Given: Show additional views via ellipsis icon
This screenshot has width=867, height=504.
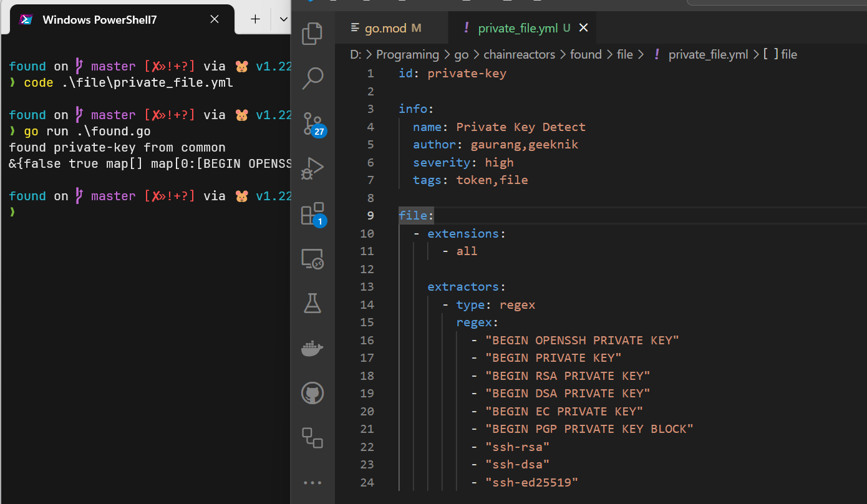Looking at the screenshot, I should [x=312, y=483].
